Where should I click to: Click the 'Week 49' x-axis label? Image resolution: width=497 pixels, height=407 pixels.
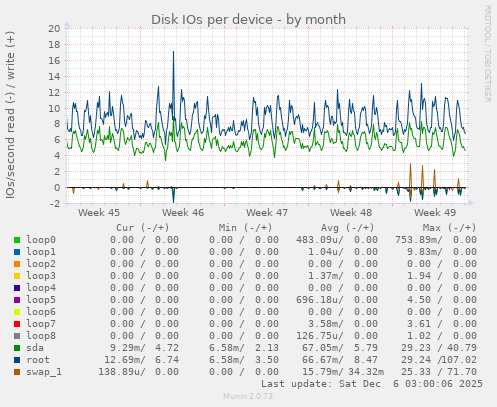click(x=435, y=213)
